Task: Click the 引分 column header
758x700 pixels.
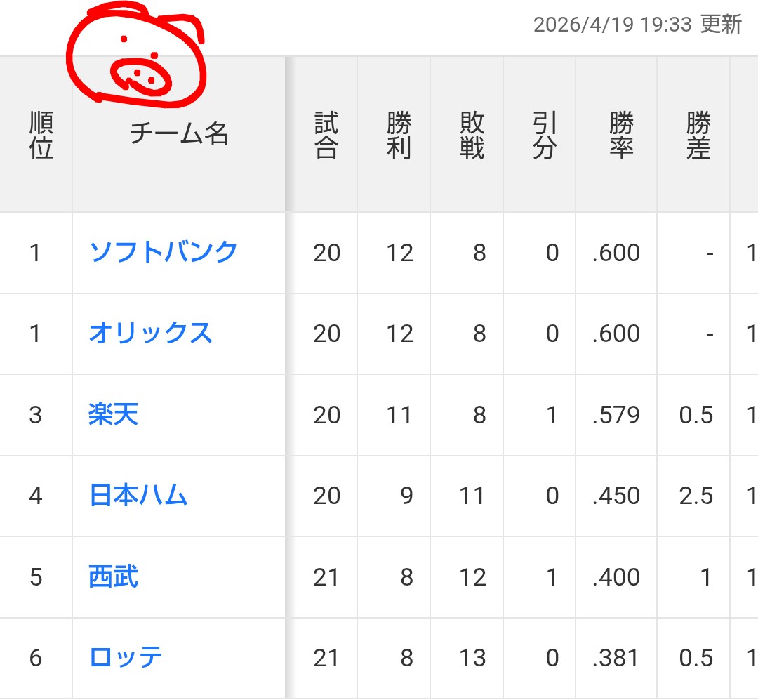Action: pyautogui.click(x=545, y=135)
